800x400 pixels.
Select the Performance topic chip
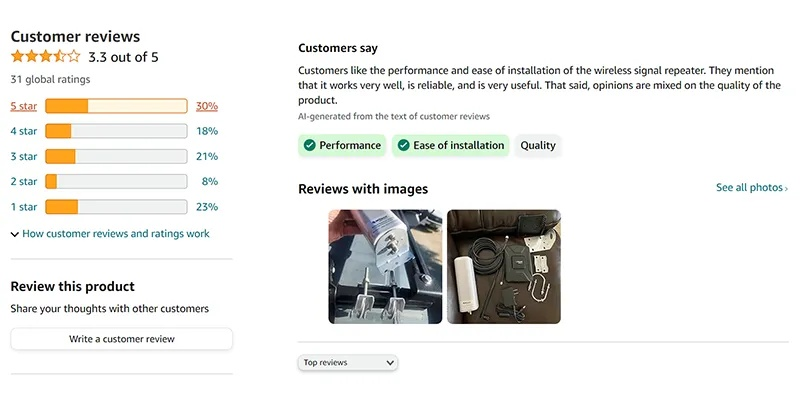(341, 146)
